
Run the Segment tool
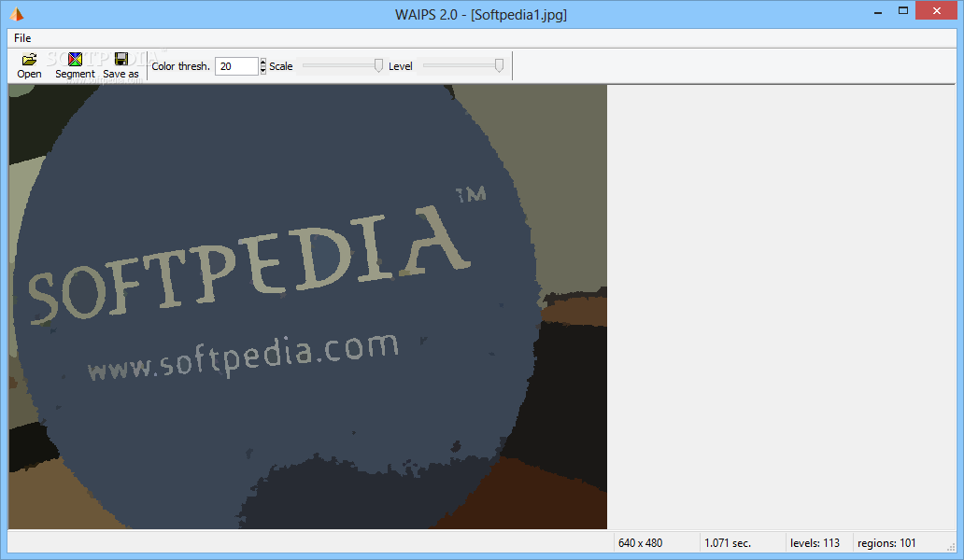(75, 65)
